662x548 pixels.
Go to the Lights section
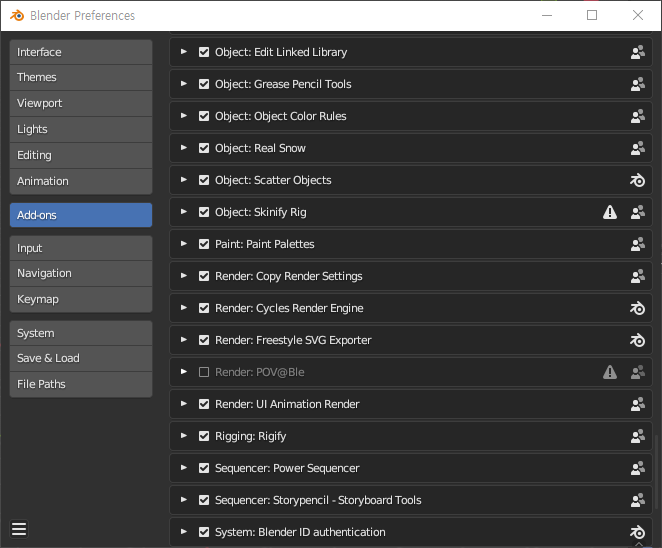[x=81, y=130]
